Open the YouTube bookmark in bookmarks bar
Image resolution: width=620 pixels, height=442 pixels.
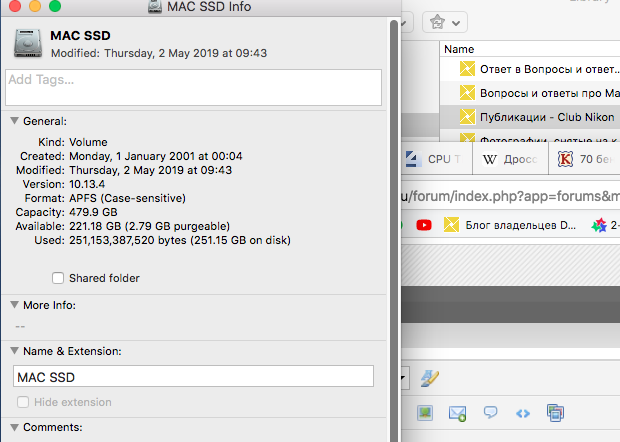[x=424, y=225]
